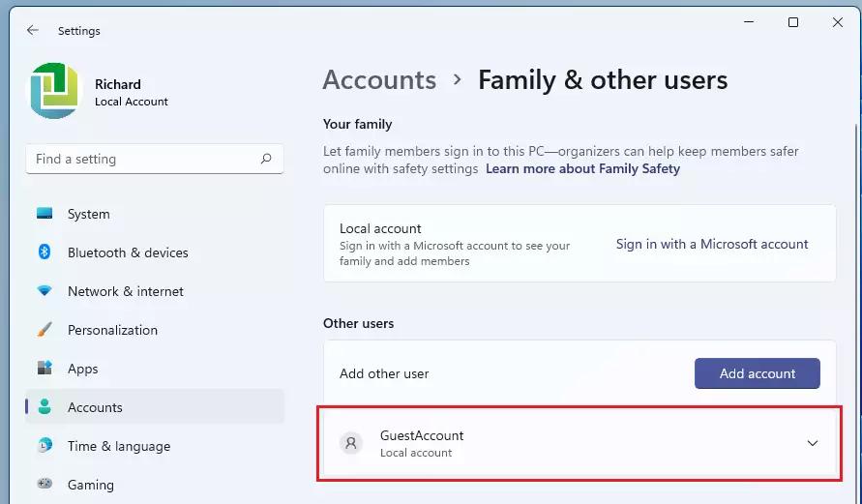The image size is (862, 504).
Task: Expand the GuestAccount chevron
Action: point(813,443)
